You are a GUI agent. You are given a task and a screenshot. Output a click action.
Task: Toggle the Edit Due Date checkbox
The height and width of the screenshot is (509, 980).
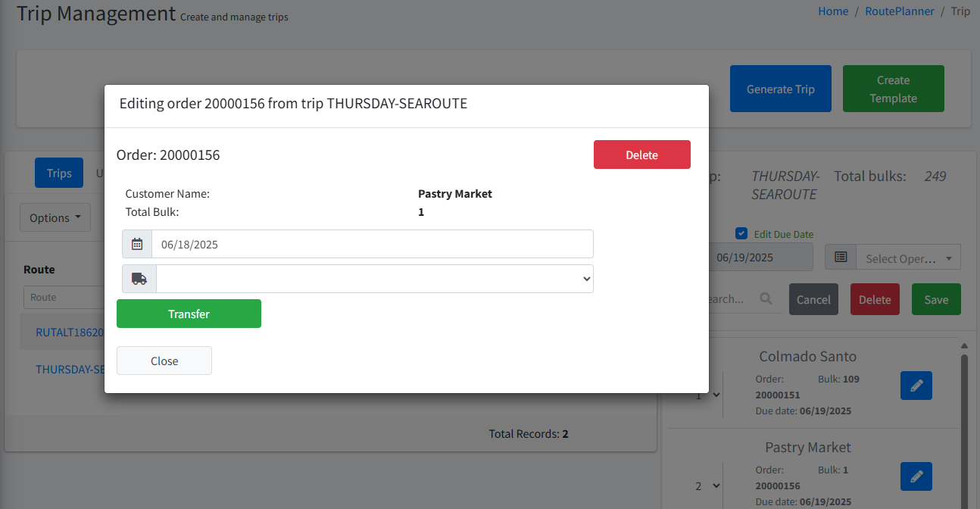[x=741, y=234]
